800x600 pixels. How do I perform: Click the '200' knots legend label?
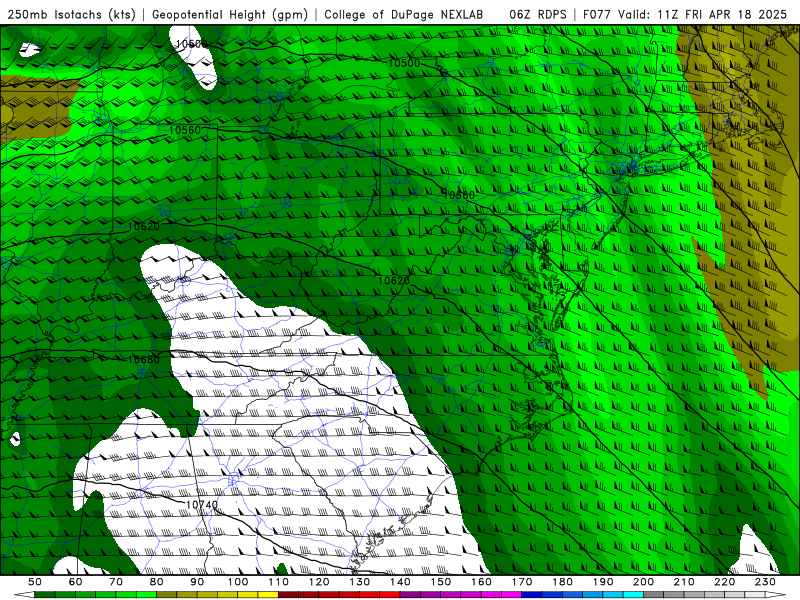click(643, 582)
